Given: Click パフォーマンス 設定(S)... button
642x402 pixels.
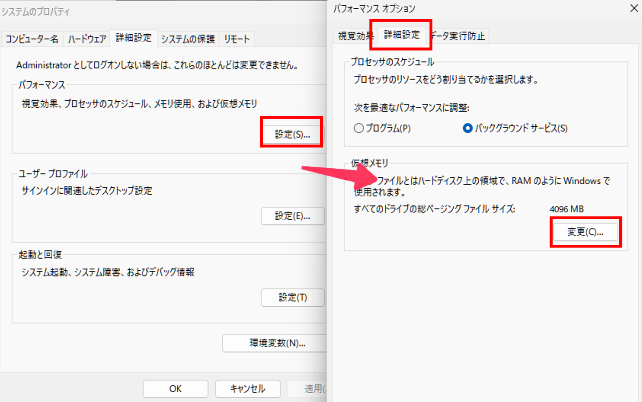Looking at the screenshot, I should tap(291, 133).
